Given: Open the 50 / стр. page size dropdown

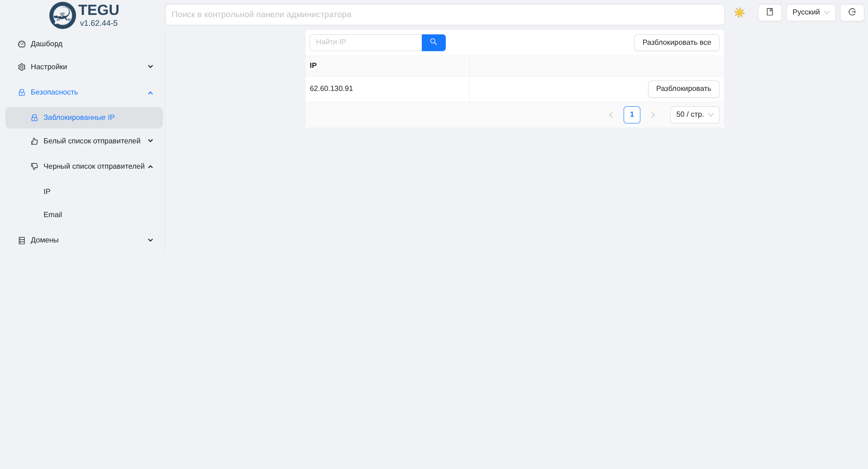Looking at the screenshot, I should pos(694,115).
